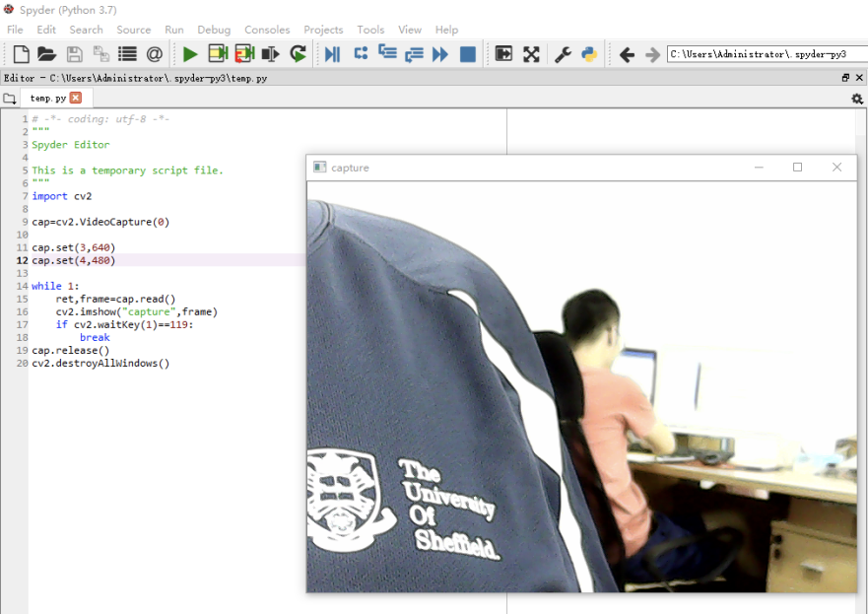Open the file list icon in toolbar
The height and width of the screenshot is (614, 868).
pos(127,54)
